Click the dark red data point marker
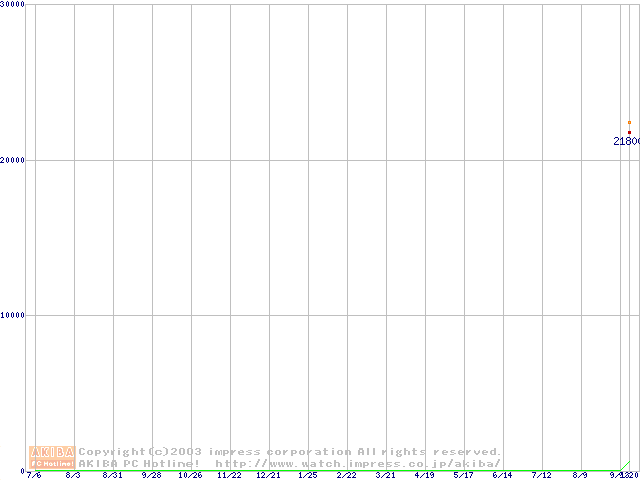 tap(629, 132)
